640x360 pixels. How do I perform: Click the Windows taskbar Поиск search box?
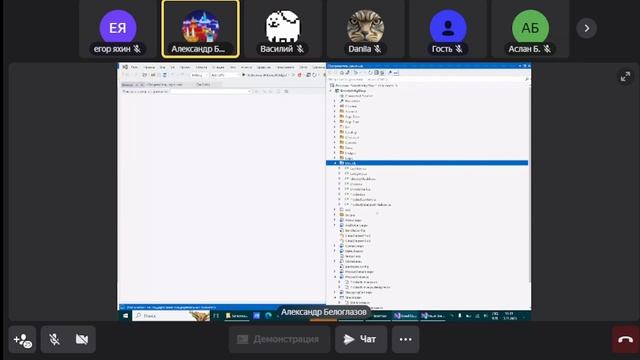(171, 316)
